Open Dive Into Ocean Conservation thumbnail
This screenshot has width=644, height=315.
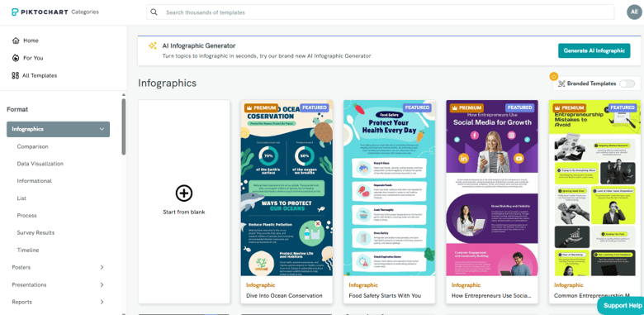[286, 188]
